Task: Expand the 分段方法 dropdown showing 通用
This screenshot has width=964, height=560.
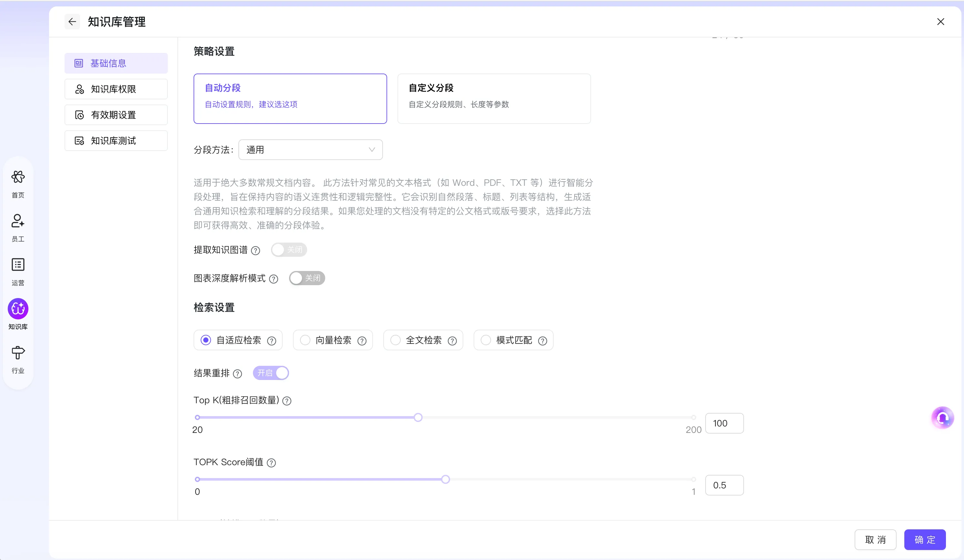Action: tap(311, 150)
